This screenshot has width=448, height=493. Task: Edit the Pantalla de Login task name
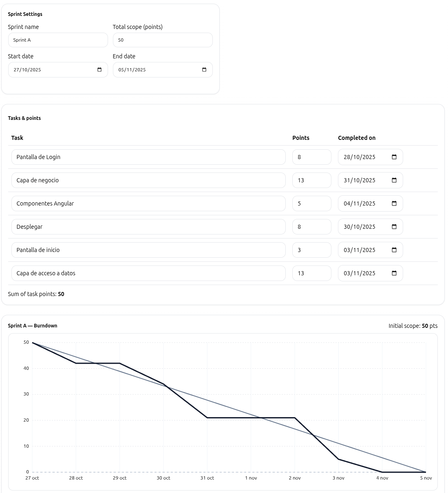click(148, 157)
